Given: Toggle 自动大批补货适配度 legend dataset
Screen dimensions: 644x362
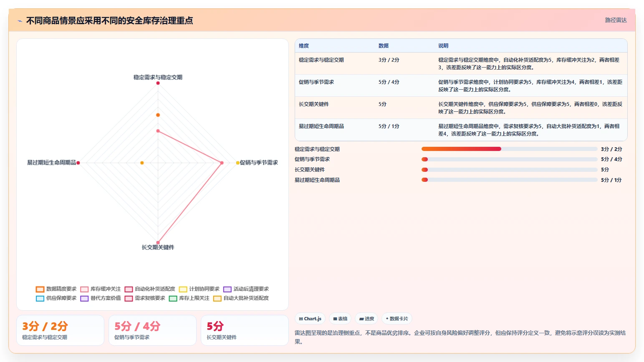Looking at the screenshot, I should pyautogui.click(x=241, y=298).
